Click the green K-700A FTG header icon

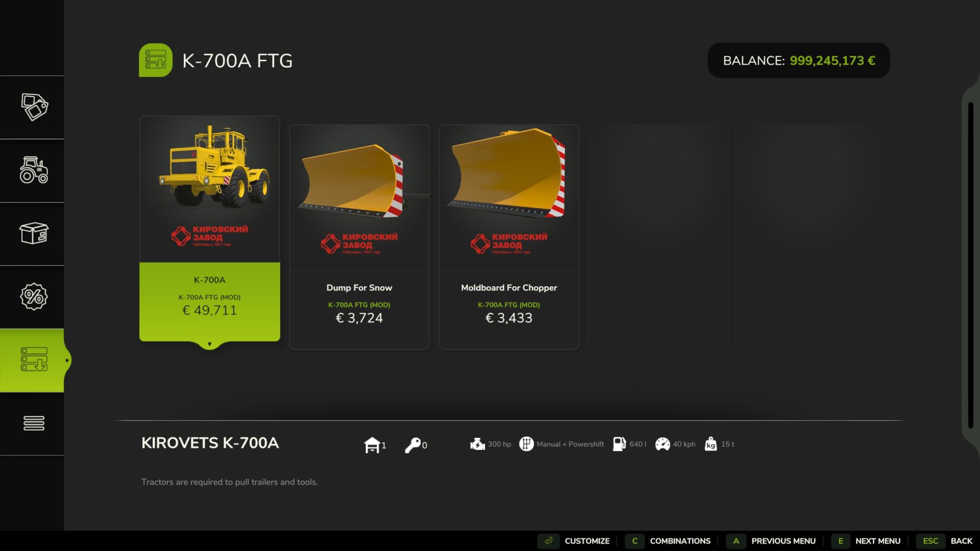pyautogui.click(x=156, y=60)
